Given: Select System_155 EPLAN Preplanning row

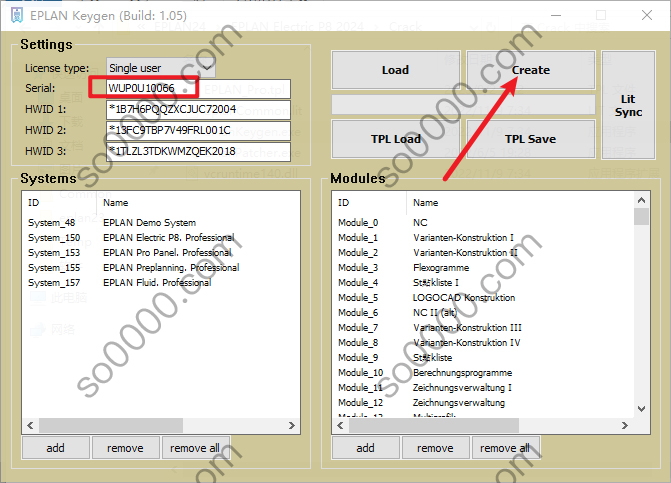Looking at the screenshot, I should click(x=161, y=267).
